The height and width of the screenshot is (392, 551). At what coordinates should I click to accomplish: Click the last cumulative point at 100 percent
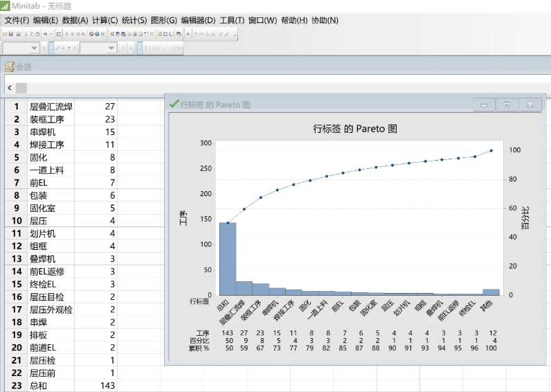click(491, 150)
